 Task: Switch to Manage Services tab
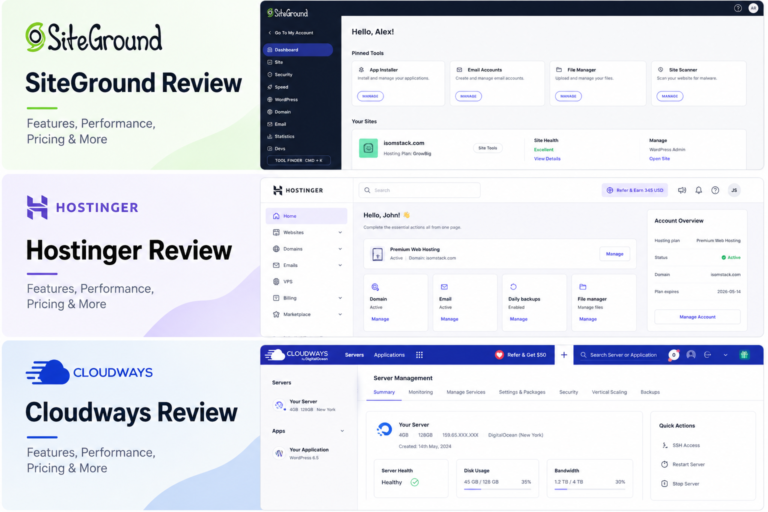[466, 392]
